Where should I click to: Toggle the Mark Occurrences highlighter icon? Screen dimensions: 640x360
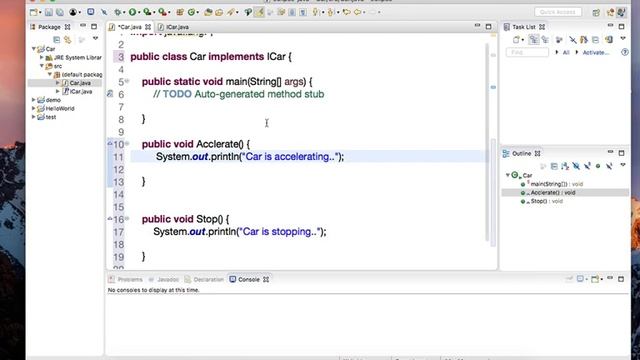pos(259,12)
